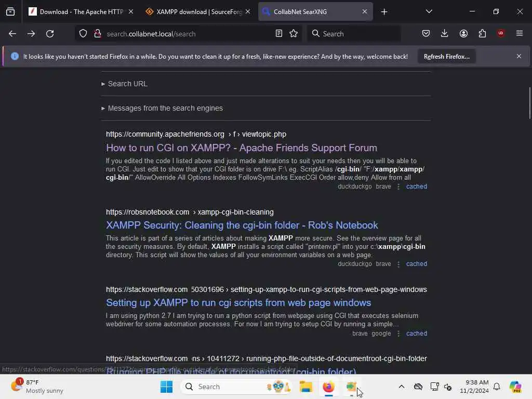
Task: Click the taskbar app beside Firefox icon
Action: 352,387
